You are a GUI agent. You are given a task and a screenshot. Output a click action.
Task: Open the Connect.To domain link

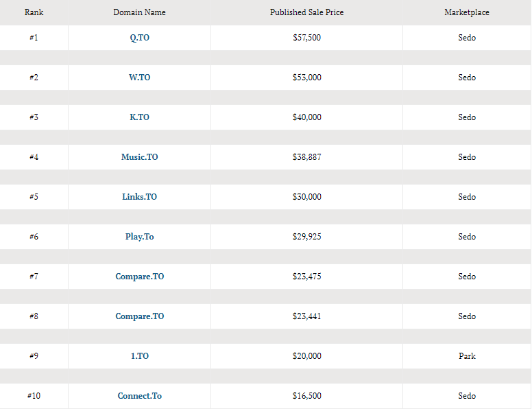tap(139, 396)
